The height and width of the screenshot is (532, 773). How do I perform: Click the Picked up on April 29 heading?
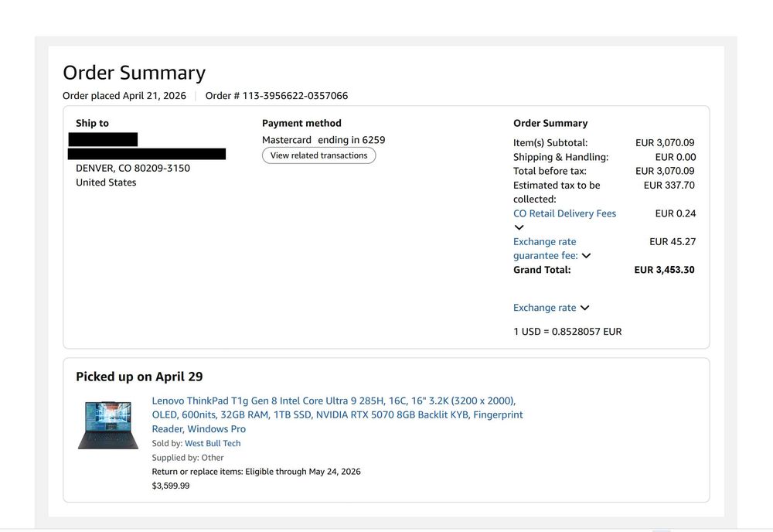(139, 377)
